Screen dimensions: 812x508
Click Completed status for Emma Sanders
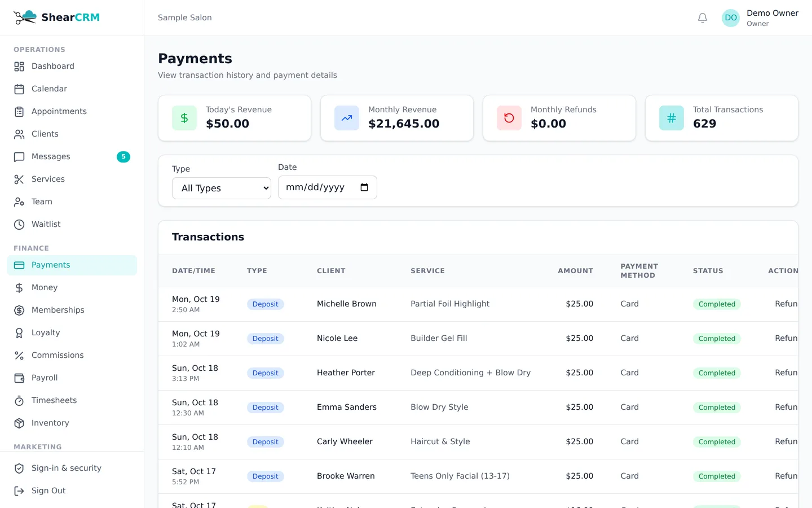pos(717,408)
